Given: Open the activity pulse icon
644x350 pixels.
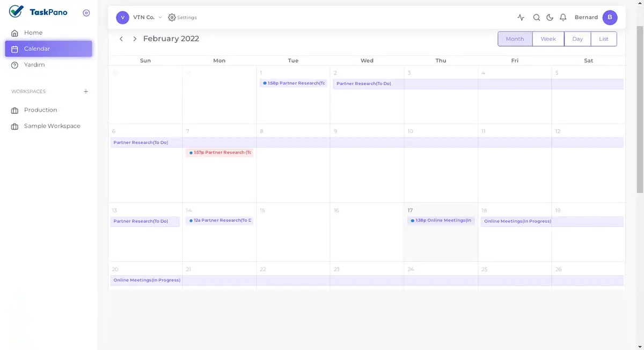Looking at the screenshot, I should coord(521,18).
